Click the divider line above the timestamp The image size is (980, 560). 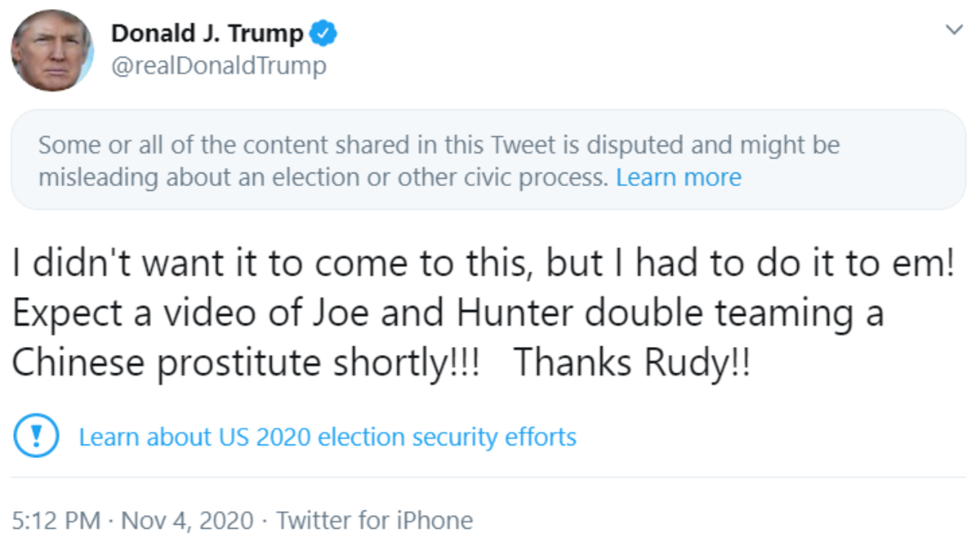tap(488, 476)
